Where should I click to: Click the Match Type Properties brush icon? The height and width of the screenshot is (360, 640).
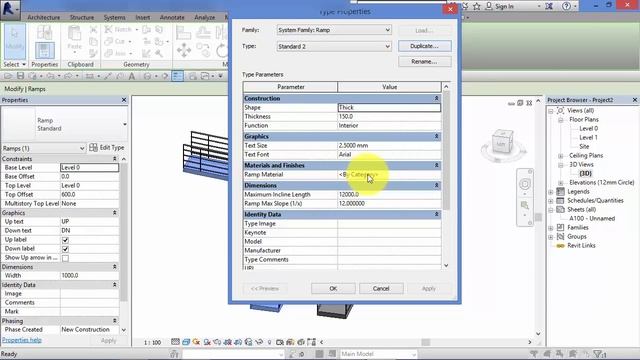[93, 53]
